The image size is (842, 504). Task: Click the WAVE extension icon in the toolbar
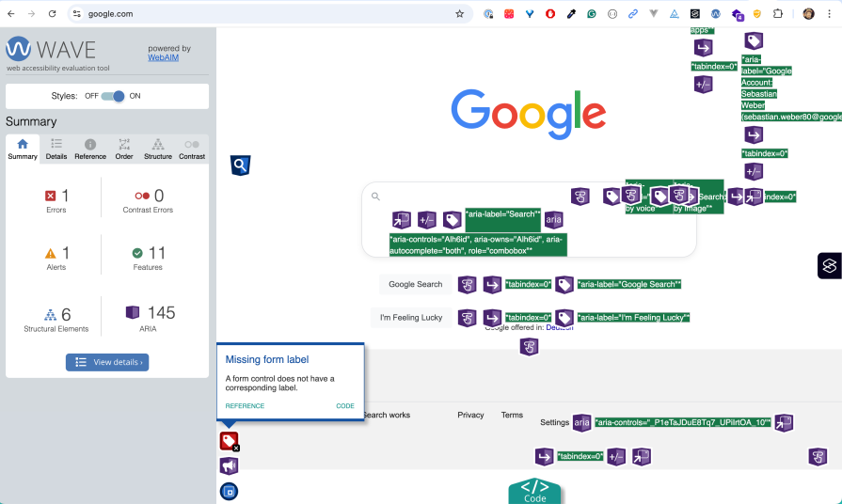click(x=715, y=14)
